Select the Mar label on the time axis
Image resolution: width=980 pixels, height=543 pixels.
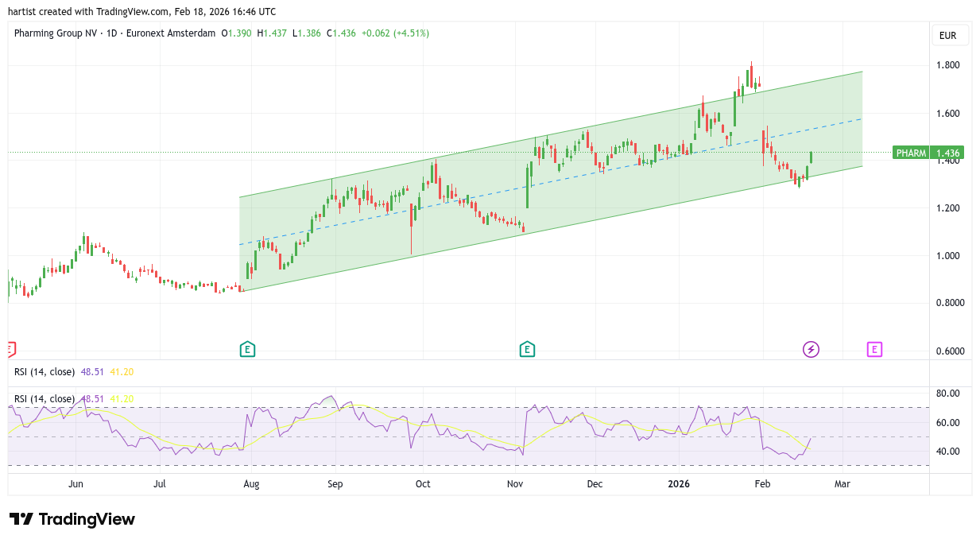coord(842,483)
